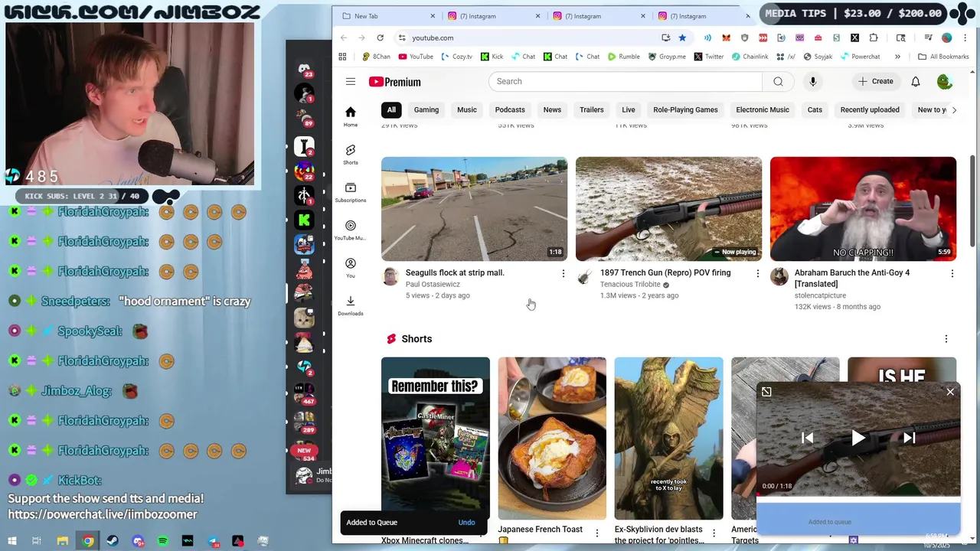Select the Electronic Music chip
Viewport: 980px width, 551px height.
[x=763, y=109]
